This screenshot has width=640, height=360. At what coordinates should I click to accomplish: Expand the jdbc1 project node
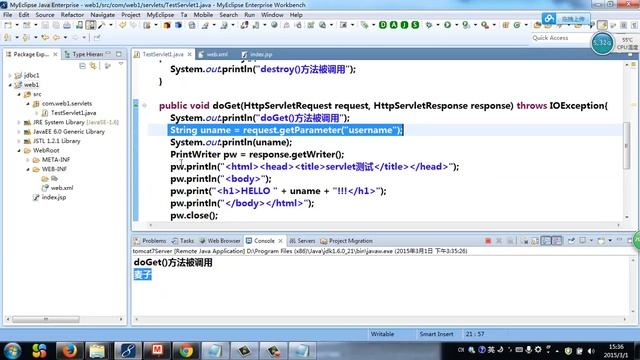coord(10,76)
